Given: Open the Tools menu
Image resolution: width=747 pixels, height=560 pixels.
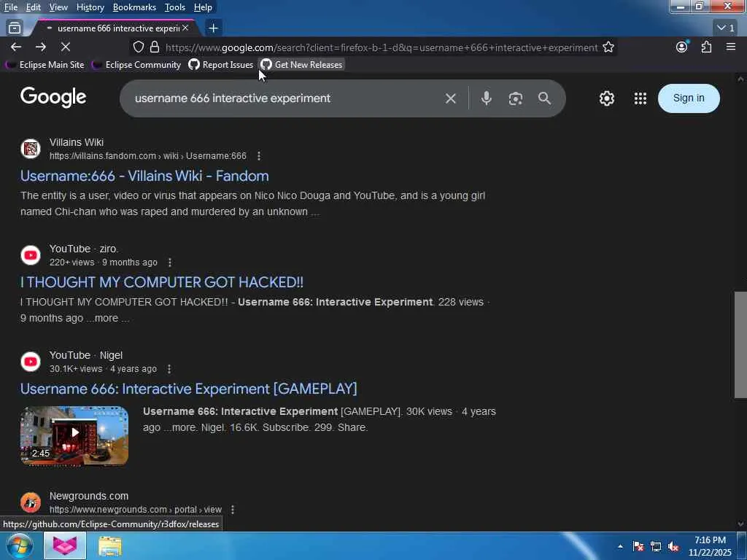Looking at the screenshot, I should click(175, 7).
